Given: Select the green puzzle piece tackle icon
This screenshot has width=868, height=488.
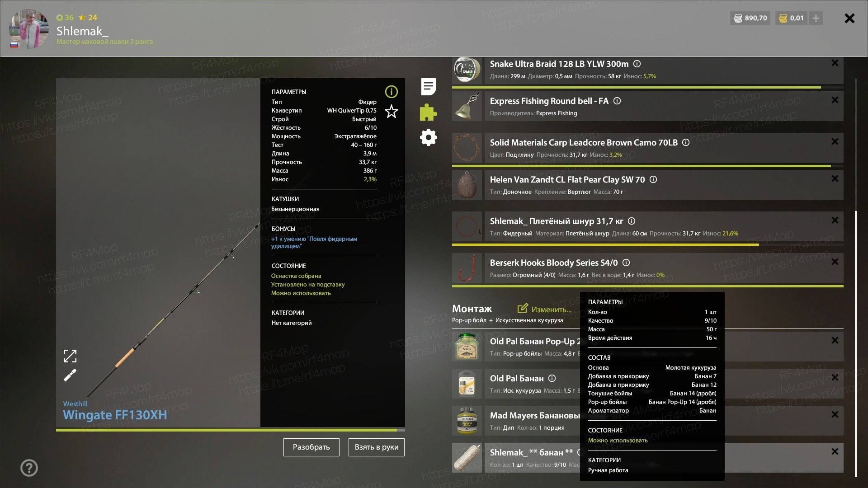Looking at the screenshot, I should [x=428, y=112].
